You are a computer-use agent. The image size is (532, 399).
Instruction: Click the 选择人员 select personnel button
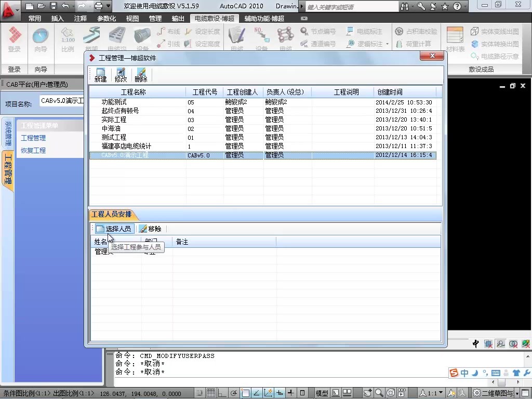pos(114,229)
